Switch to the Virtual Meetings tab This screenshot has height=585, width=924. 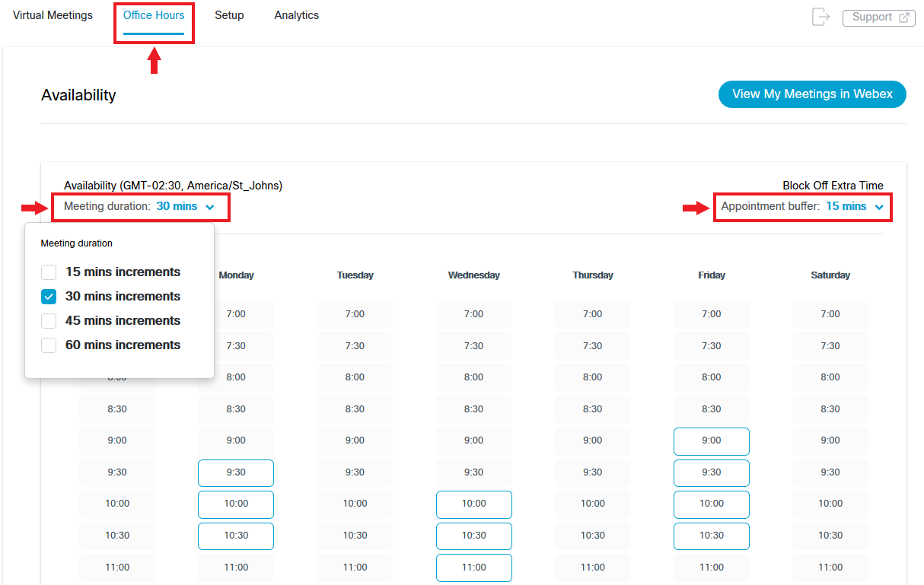point(52,15)
